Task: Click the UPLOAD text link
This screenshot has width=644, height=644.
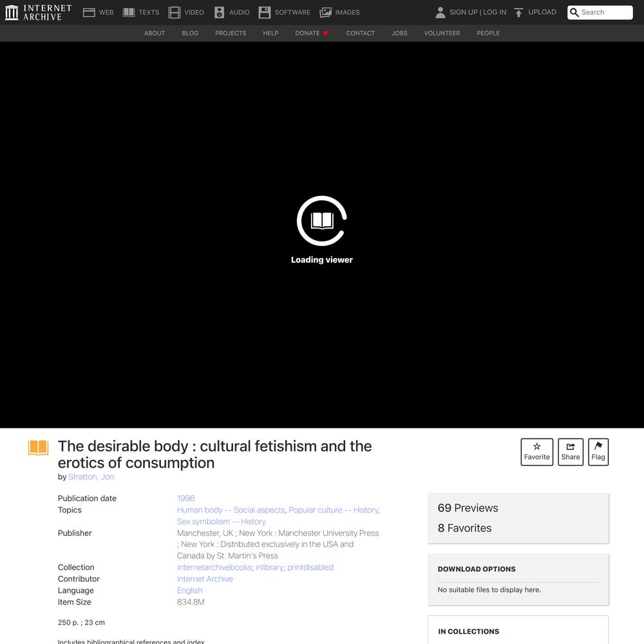Action: point(542,12)
